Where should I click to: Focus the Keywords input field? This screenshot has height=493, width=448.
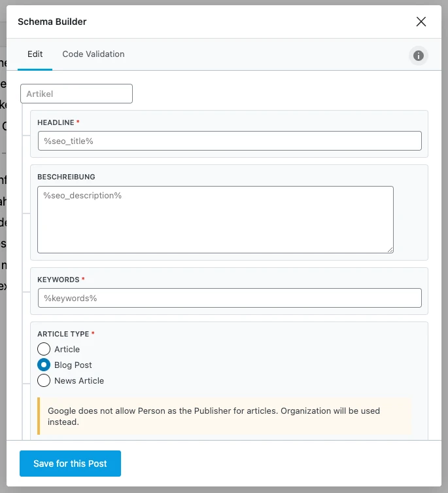pyautogui.click(x=230, y=298)
